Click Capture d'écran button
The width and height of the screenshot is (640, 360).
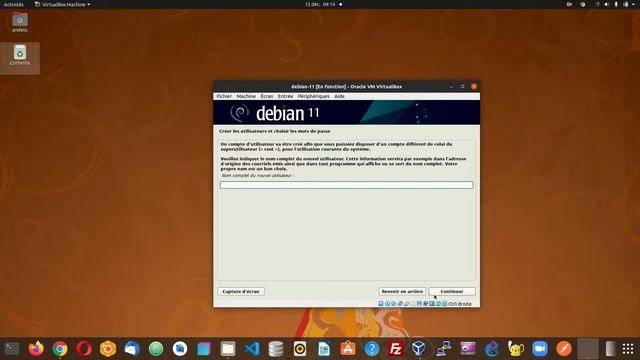point(241,291)
